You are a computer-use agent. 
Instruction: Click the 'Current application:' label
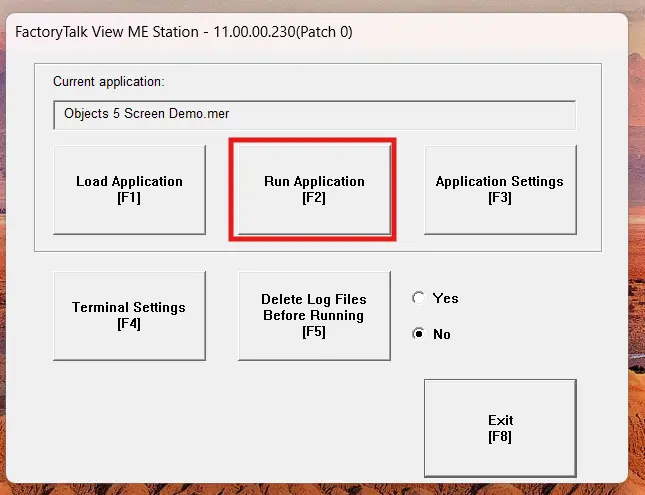tap(109, 81)
